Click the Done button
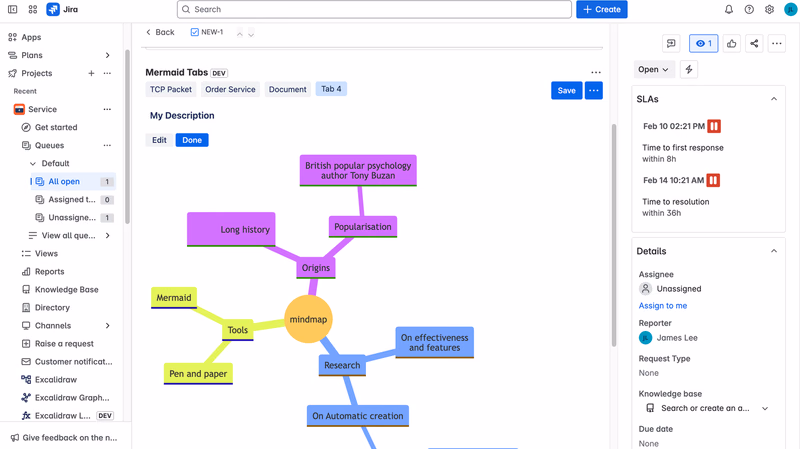 tap(192, 140)
